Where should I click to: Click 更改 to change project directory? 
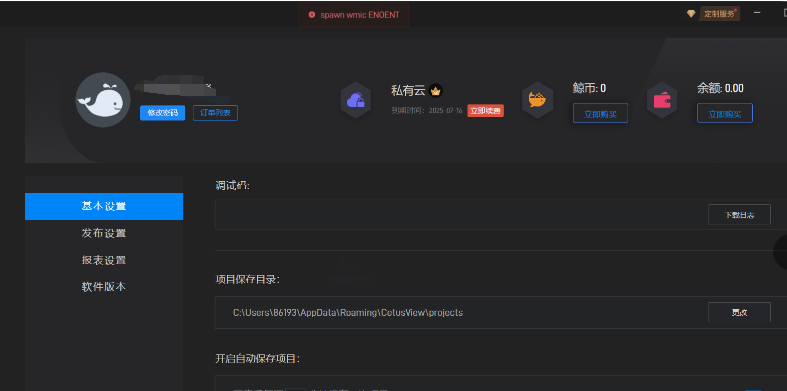tap(739, 312)
